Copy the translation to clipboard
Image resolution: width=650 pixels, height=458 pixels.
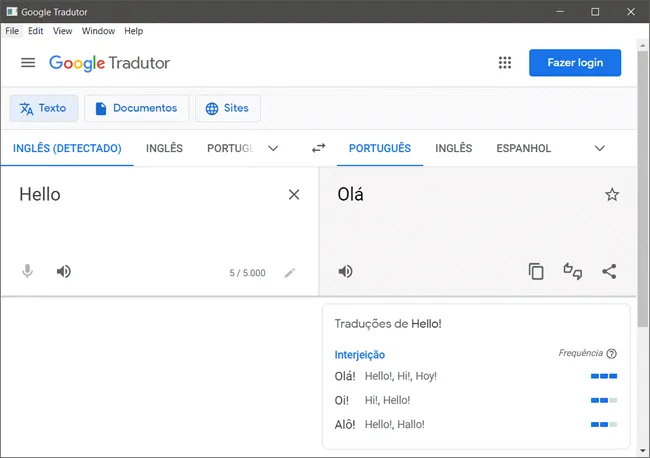pos(536,271)
